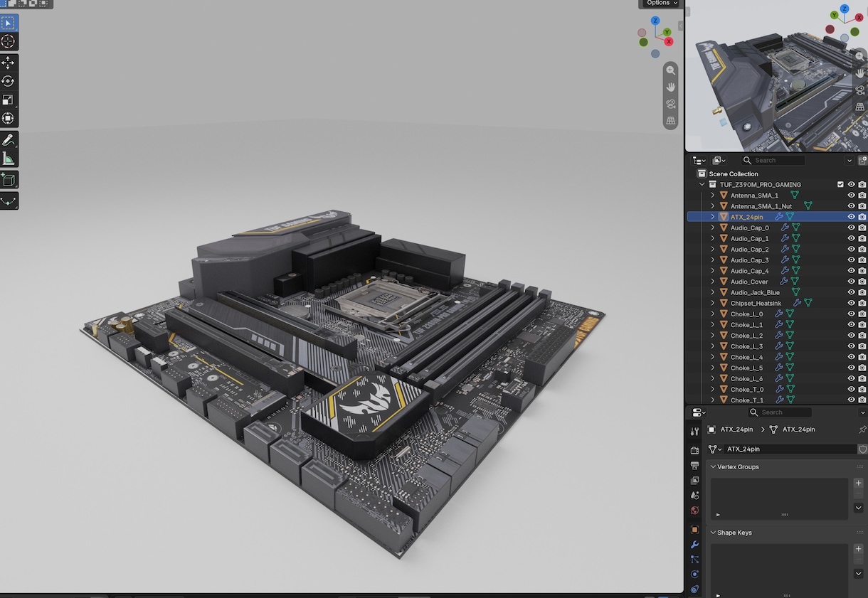The image size is (868, 598).
Task: Expand the ATX_24pin tree row
Action: (x=713, y=217)
